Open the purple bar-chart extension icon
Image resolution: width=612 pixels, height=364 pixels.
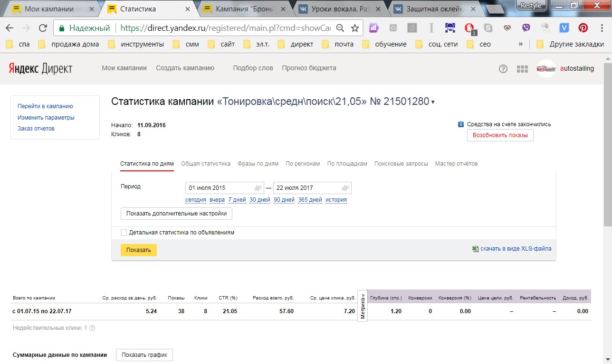coord(374,28)
